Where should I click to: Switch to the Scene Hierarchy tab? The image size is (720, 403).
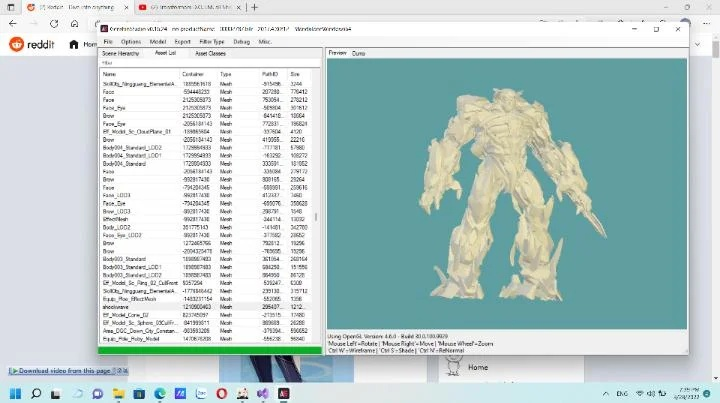coord(120,54)
